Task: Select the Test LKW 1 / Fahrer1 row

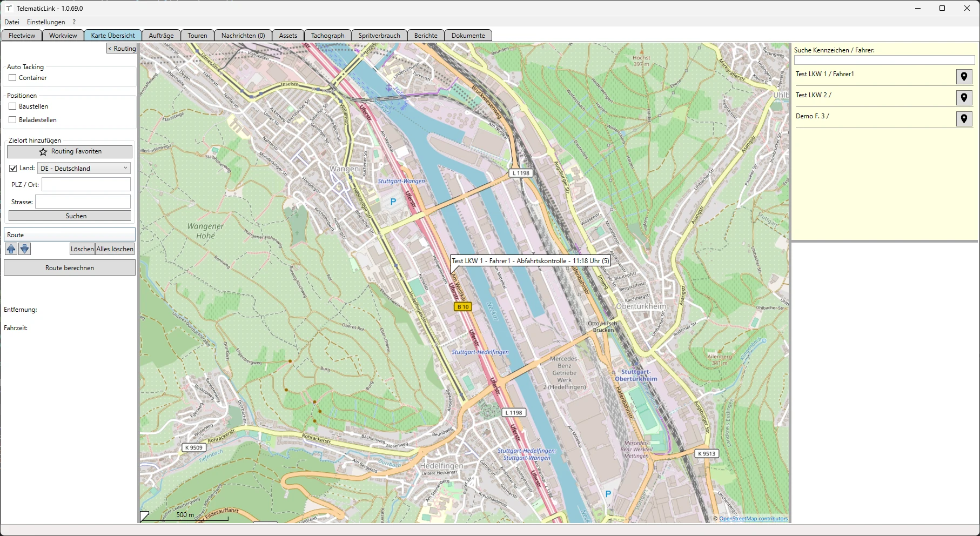Action: pyautogui.click(x=884, y=77)
